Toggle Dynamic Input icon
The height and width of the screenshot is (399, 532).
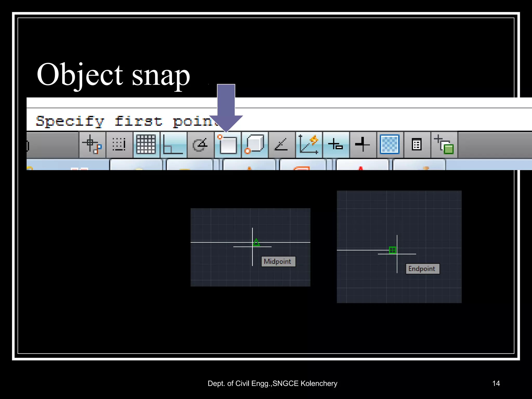tap(336, 145)
